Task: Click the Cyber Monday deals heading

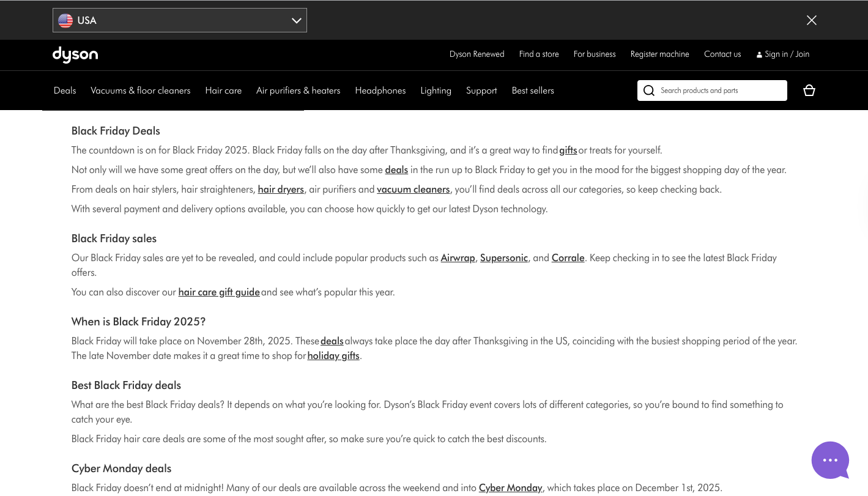Action: (121, 468)
